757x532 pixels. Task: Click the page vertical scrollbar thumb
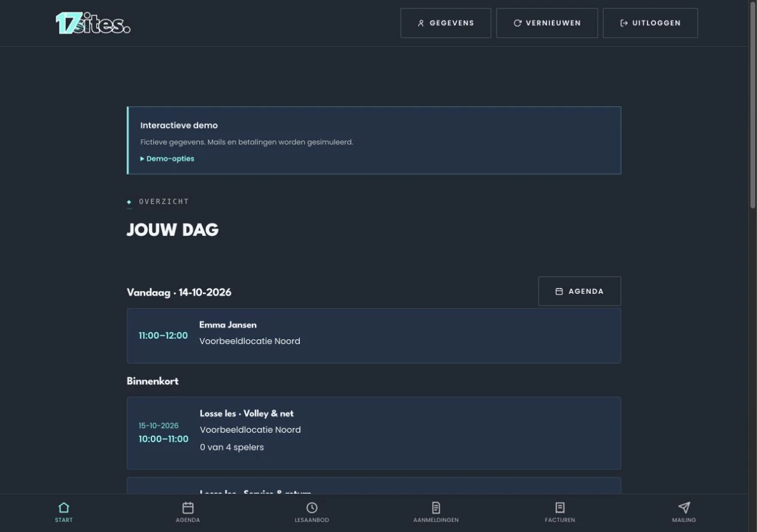point(753,105)
